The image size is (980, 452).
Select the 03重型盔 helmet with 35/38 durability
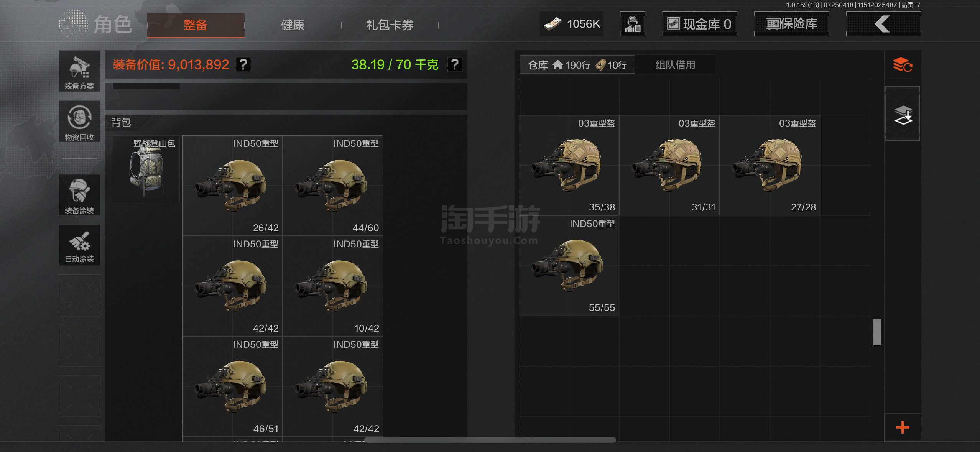click(x=569, y=165)
